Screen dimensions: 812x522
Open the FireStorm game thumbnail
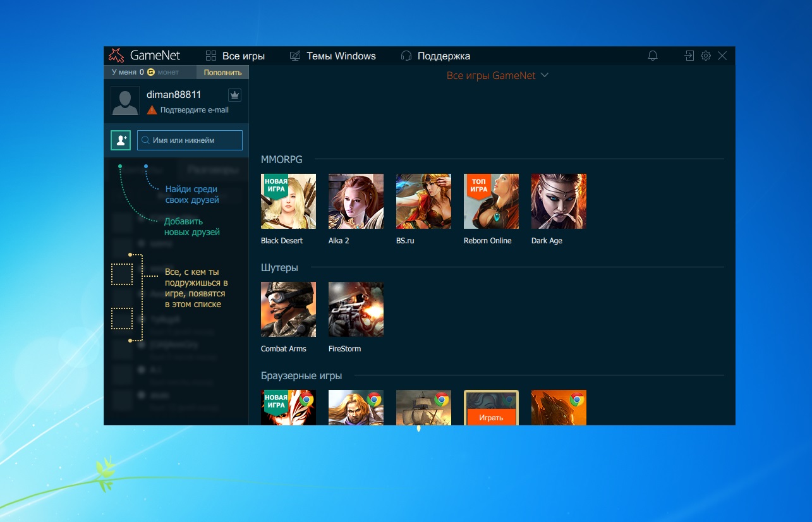pyautogui.click(x=356, y=309)
